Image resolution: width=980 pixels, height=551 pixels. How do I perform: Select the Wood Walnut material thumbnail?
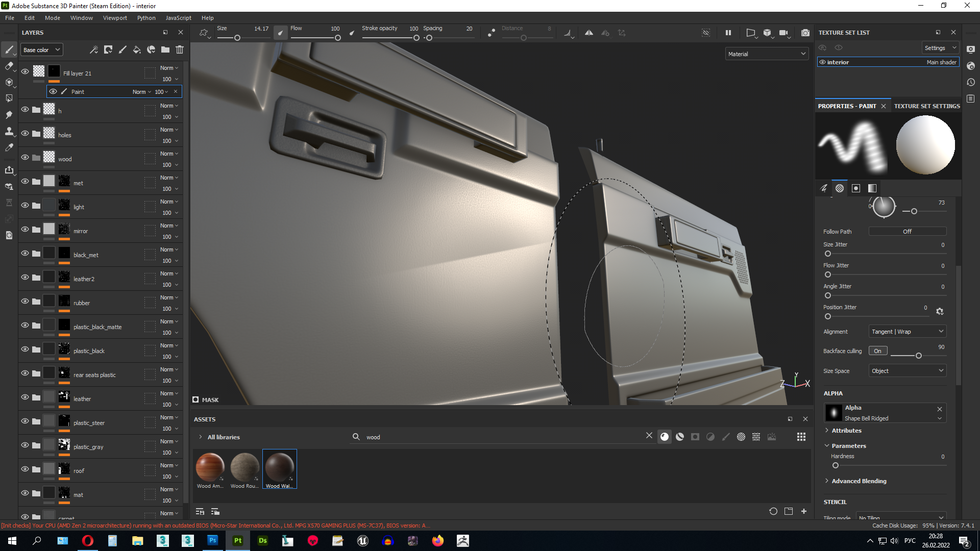(279, 468)
